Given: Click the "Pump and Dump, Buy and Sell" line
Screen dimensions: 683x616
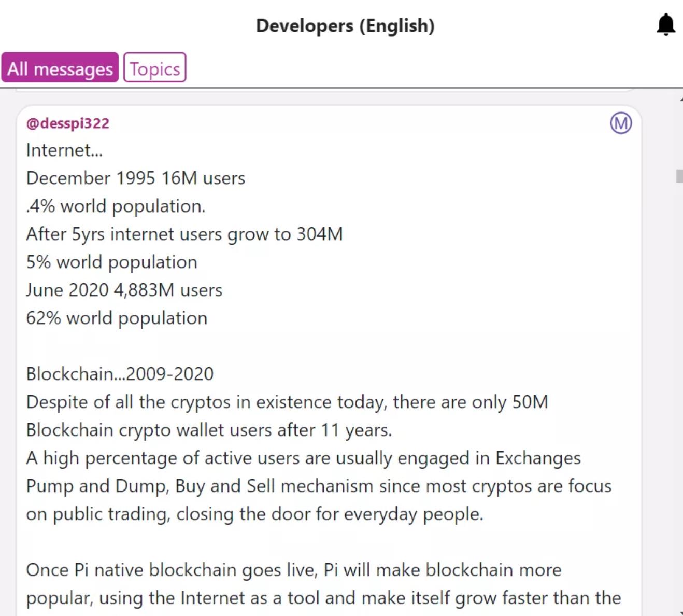Looking at the screenshot, I should click(x=319, y=486).
